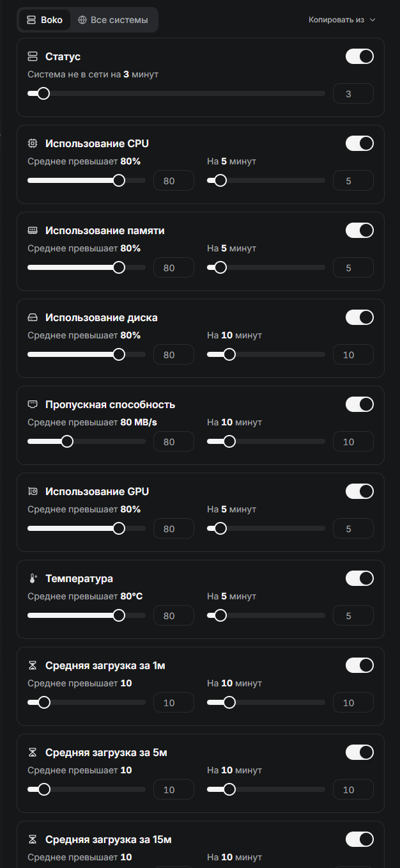Screen dimensions: 400x868
Task: Click the network port icon beside Пропускная способность
Action: [33, 404]
